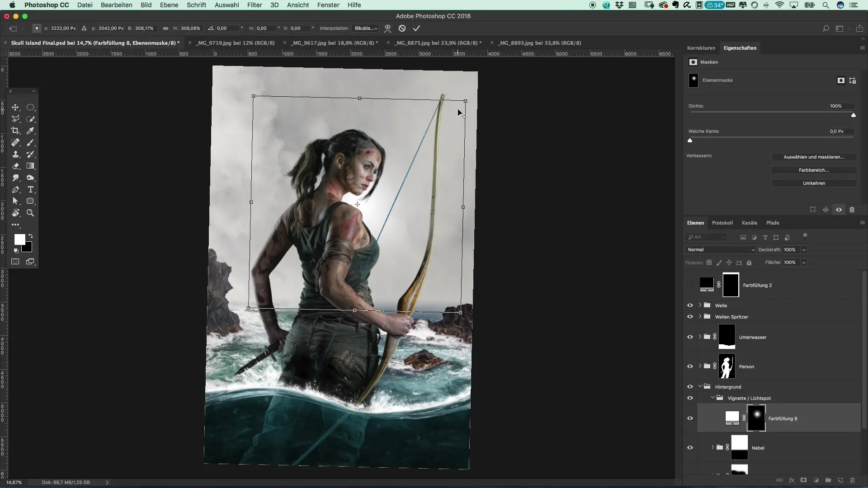Image resolution: width=868 pixels, height=488 pixels.
Task: Hide the Farbfüllung 8 layer
Action: coord(690,418)
